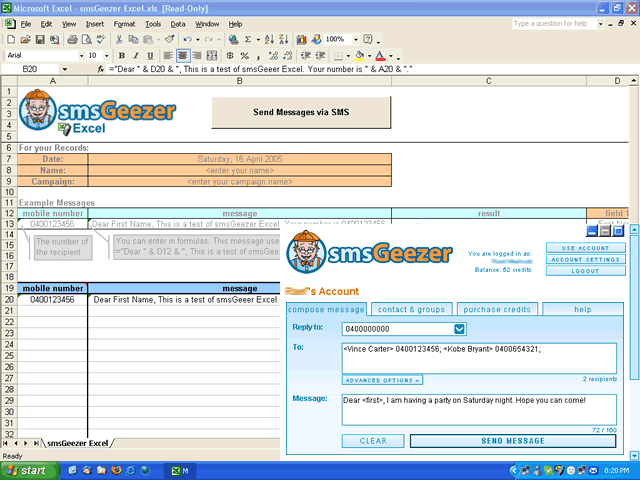Save the workbook with floppy icon

tap(40, 40)
